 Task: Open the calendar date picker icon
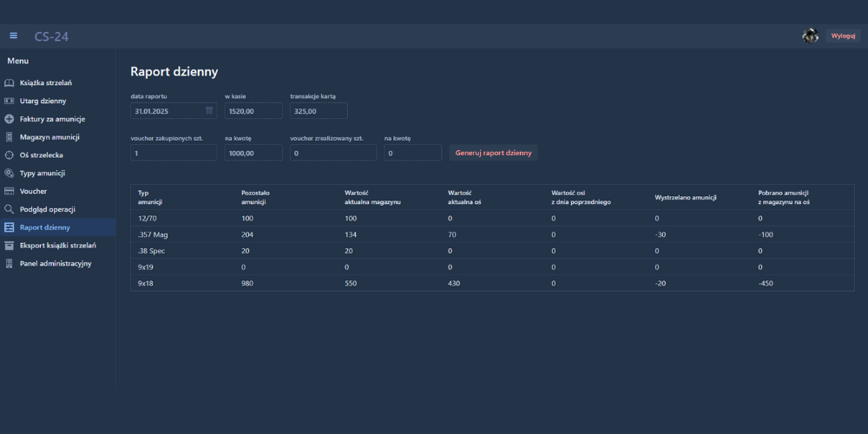209,111
